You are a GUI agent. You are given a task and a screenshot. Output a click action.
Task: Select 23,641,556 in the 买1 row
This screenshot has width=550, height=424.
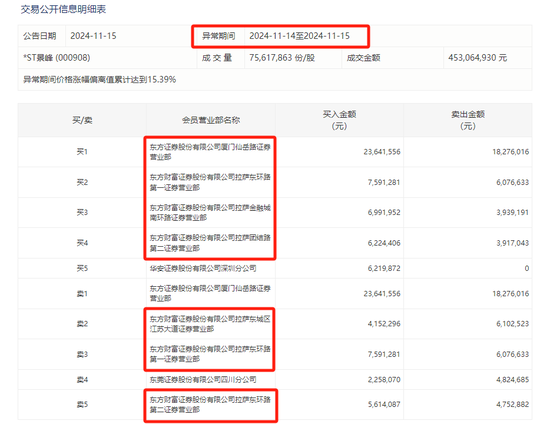(382, 152)
